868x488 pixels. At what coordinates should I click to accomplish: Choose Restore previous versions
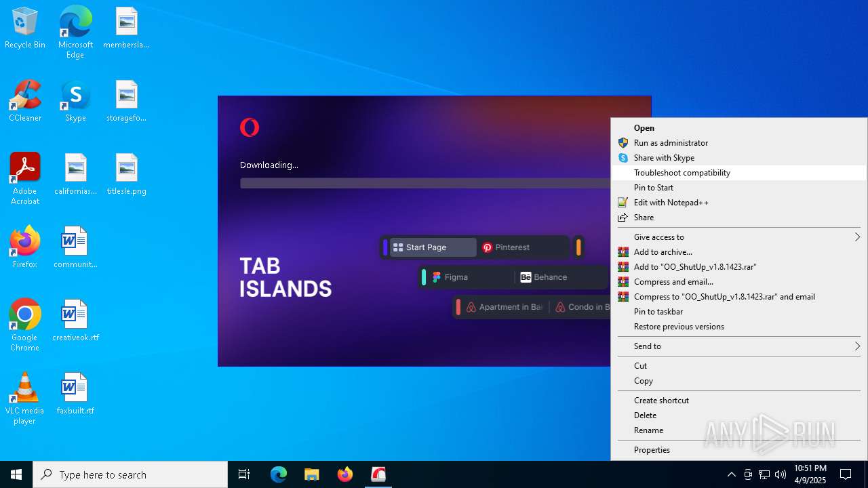pyautogui.click(x=739, y=327)
